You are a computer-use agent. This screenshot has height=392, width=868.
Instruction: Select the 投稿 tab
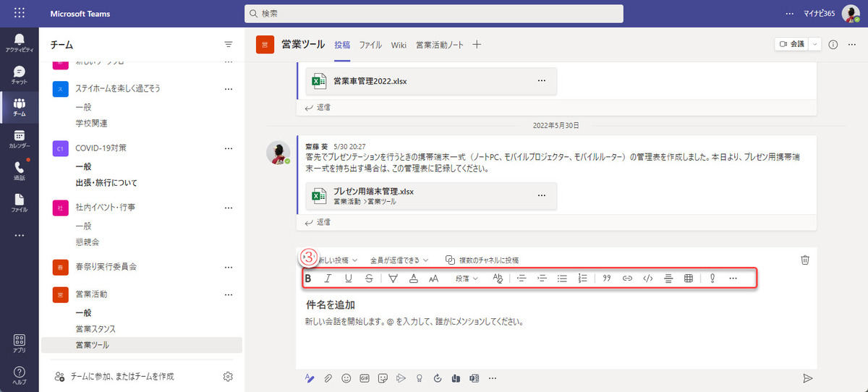click(342, 45)
